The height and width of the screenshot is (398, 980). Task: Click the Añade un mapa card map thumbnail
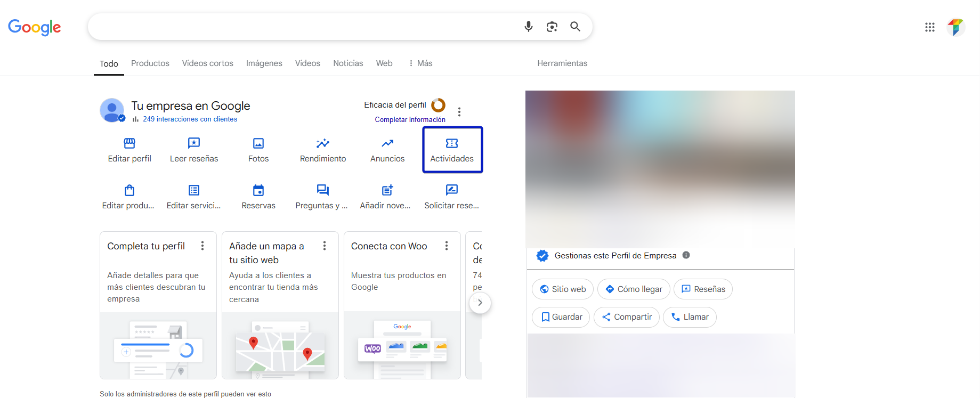pos(280,346)
